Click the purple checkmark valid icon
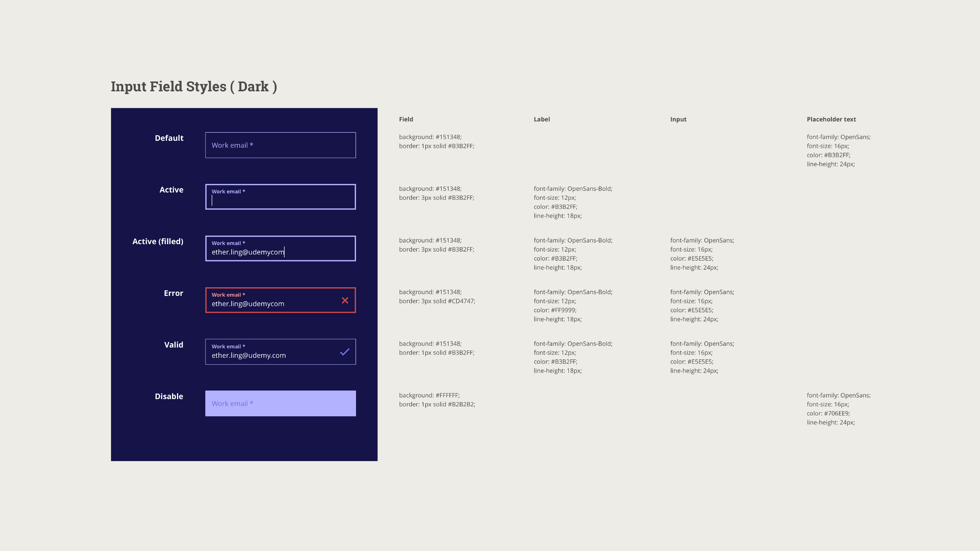This screenshot has height=551, width=980. pos(345,352)
